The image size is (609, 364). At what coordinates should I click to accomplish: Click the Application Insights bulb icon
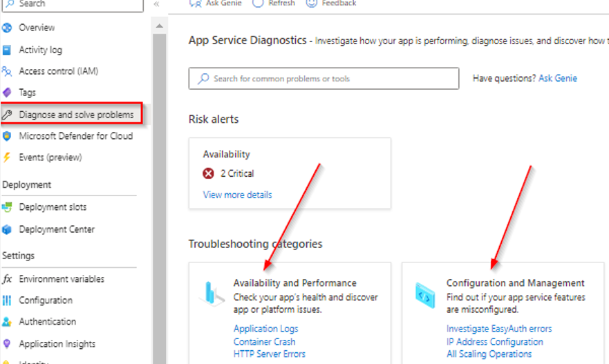point(7,344)
